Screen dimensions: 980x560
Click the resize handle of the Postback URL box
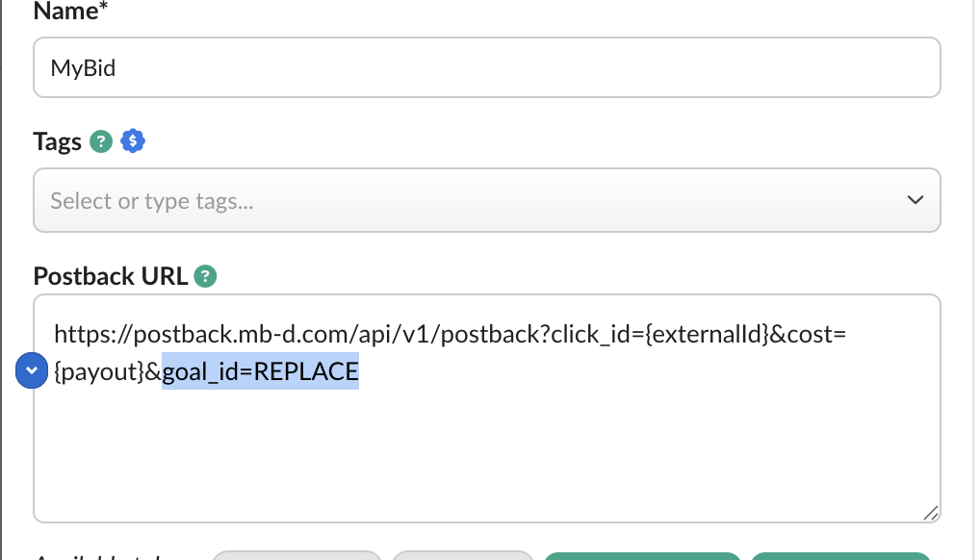pyautogui.click(x=931, y=513)
